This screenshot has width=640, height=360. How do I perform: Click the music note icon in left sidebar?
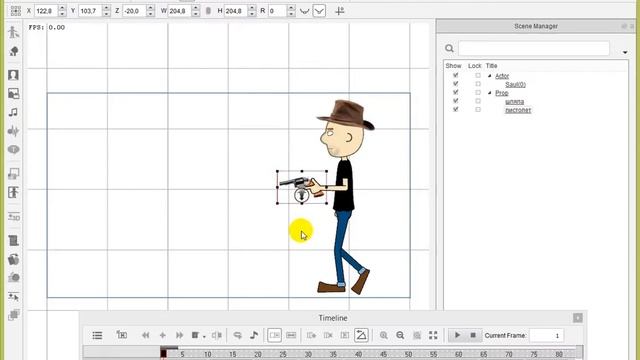(x=13, y=112)
